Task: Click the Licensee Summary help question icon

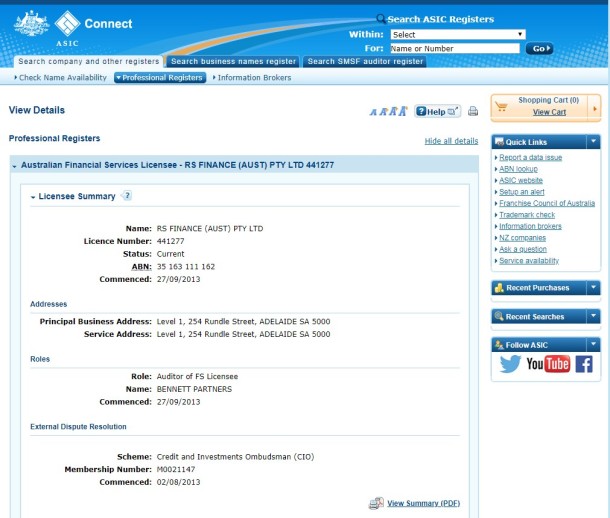Action: pyautogui.click(x=127, y=196)
